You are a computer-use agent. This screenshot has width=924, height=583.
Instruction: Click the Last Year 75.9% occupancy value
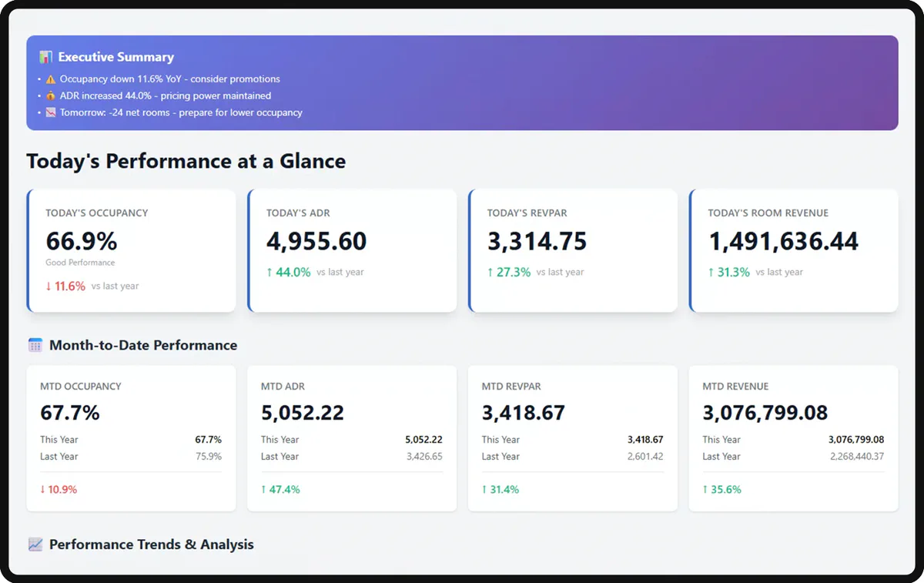click(x=209, y=457)
